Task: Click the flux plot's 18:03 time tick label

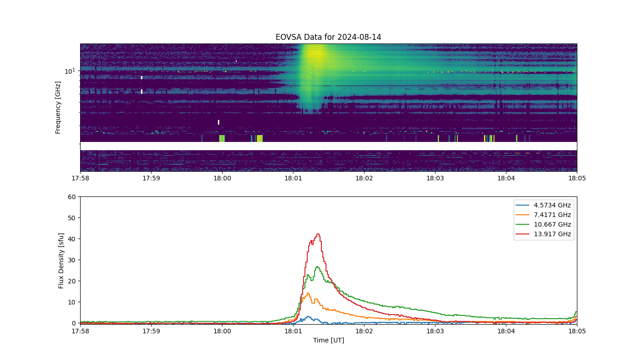Action: 435,331
